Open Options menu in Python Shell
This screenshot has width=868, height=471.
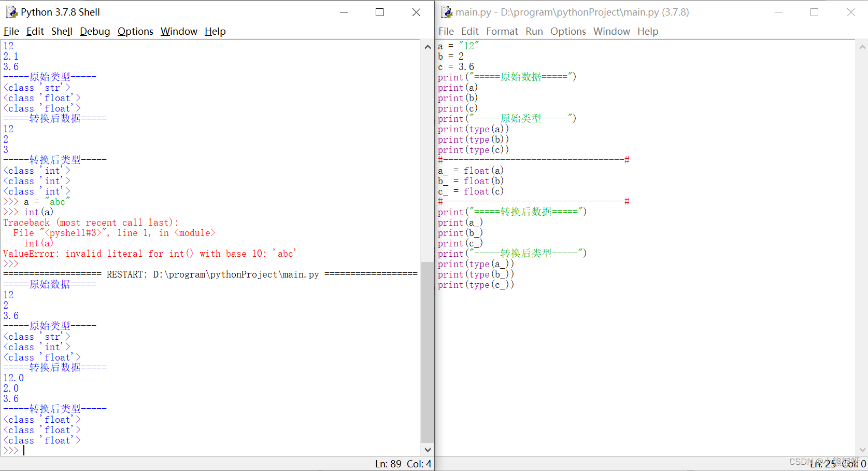tap(135, 32)
